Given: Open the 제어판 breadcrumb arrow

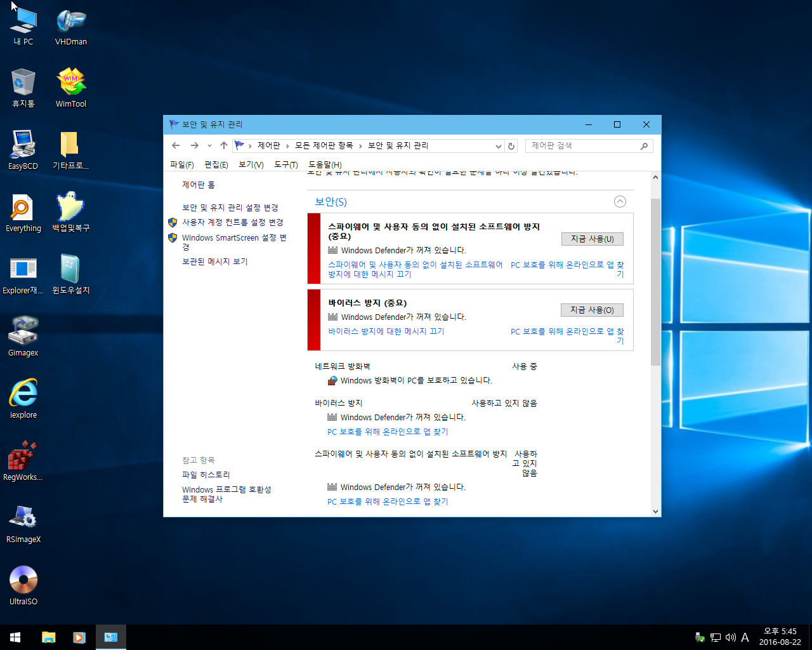Looking at the screenshot, I should click(x=288, y=146).
